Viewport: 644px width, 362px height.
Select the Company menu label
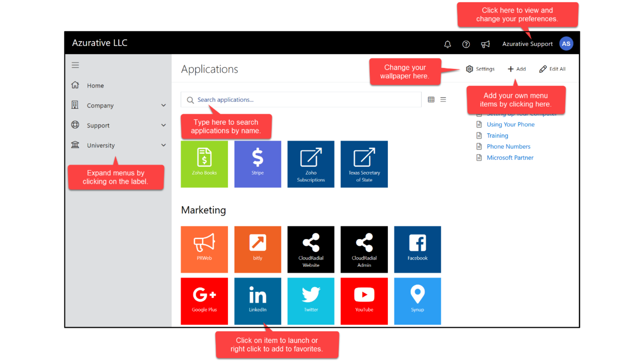coord(100,106)
